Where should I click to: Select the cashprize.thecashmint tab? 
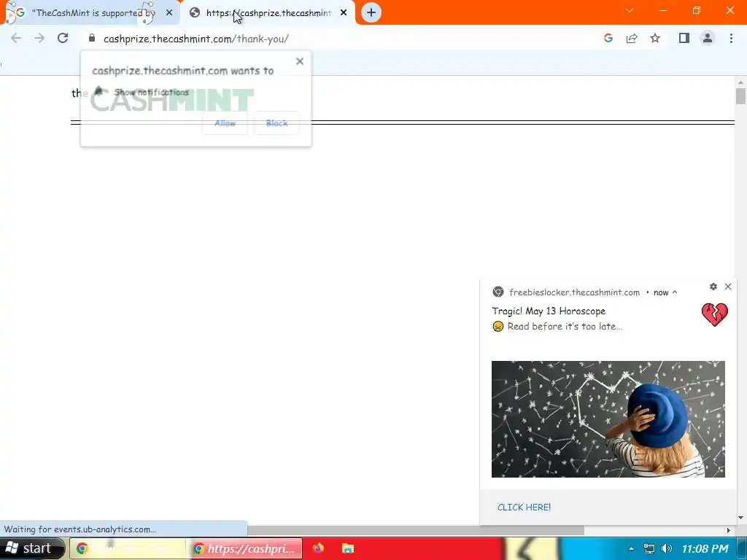(268, 13)
